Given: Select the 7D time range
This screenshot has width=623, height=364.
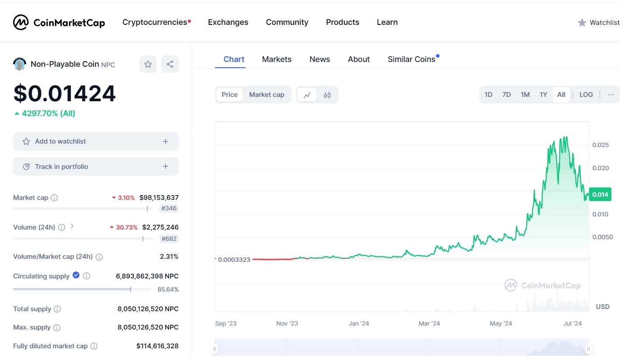Looking at the screenshot, I should [506, 95].
